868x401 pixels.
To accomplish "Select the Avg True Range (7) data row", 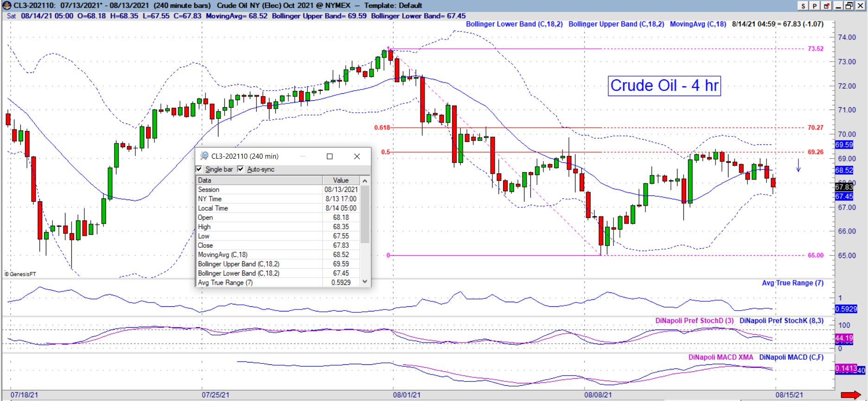I will pyautogui.click(x=278, y=282).
